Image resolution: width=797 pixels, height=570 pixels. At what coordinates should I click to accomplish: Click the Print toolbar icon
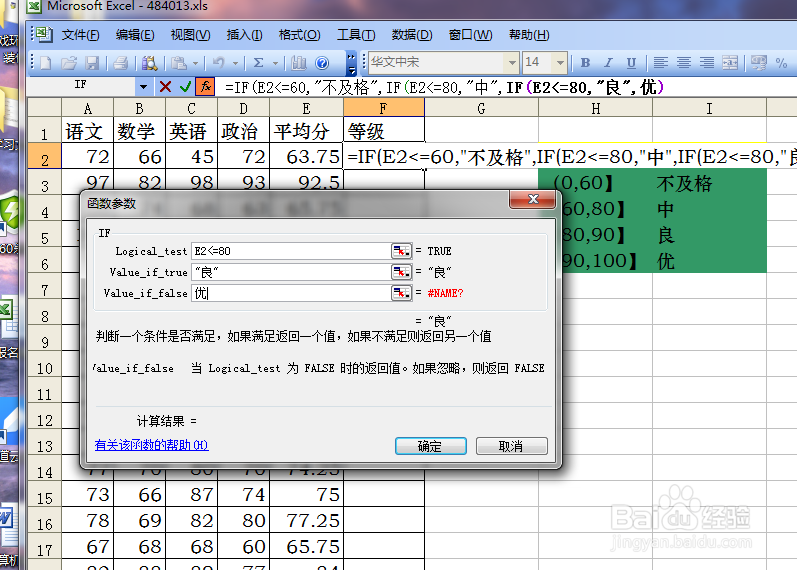click(x=120, y=63)
